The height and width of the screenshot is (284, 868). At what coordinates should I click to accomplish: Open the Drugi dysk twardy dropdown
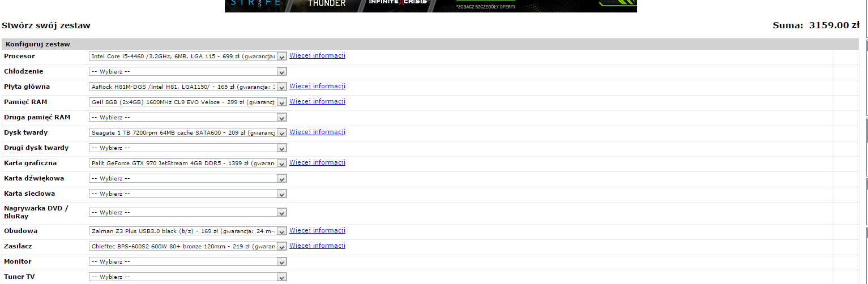coord(188,148)
